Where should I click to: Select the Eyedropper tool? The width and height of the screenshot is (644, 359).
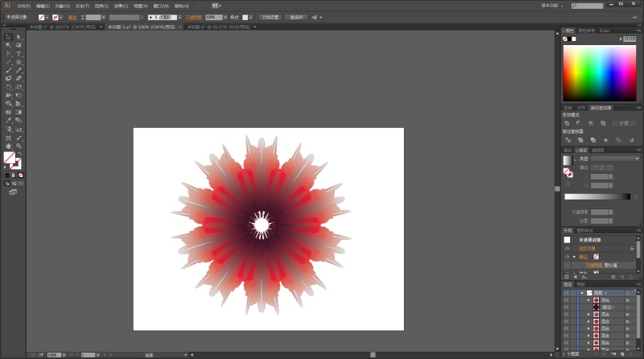tap(8, 121)
